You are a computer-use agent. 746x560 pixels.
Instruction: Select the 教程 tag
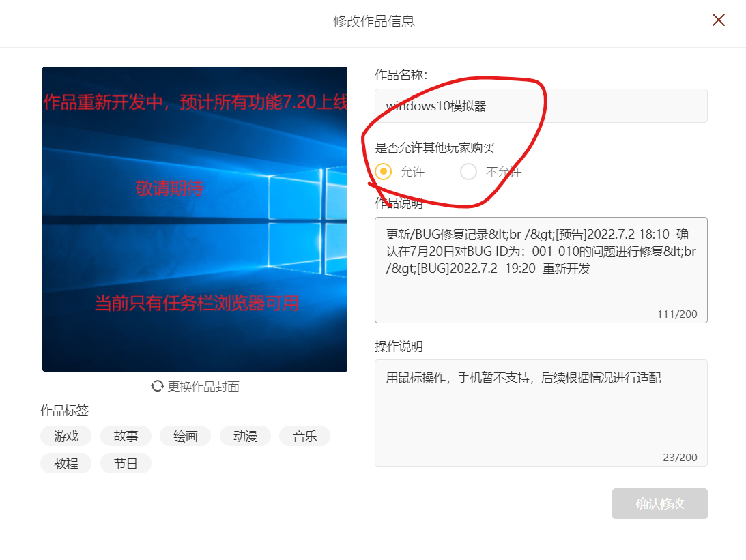(x=66, y=464)
